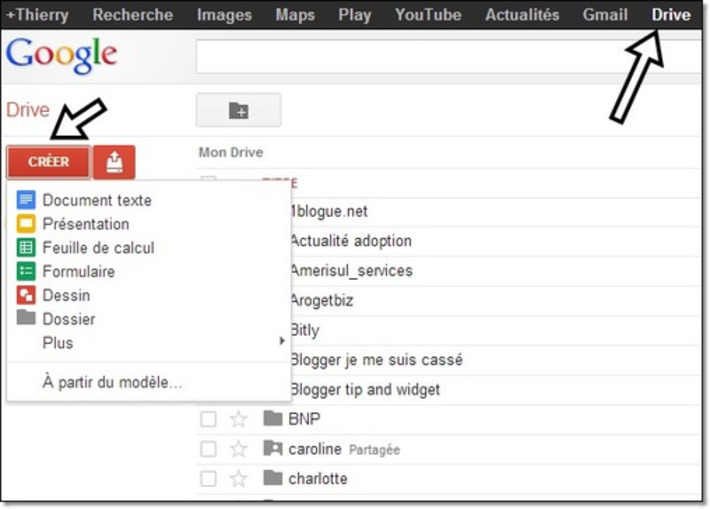Click the BNP folder icon
Viewport: 710px width, 509px height.
273,418
